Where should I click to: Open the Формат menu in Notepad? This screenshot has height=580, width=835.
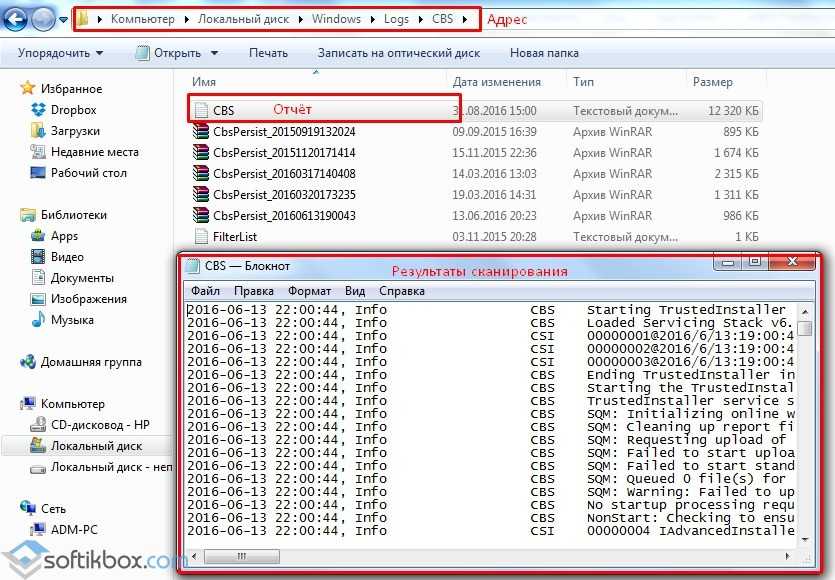click(309, 291)
